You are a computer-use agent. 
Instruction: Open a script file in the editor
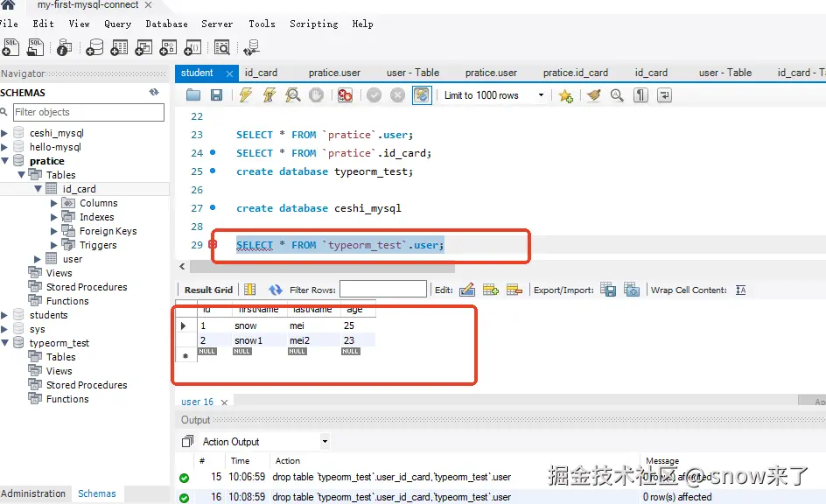click(193, 95)
